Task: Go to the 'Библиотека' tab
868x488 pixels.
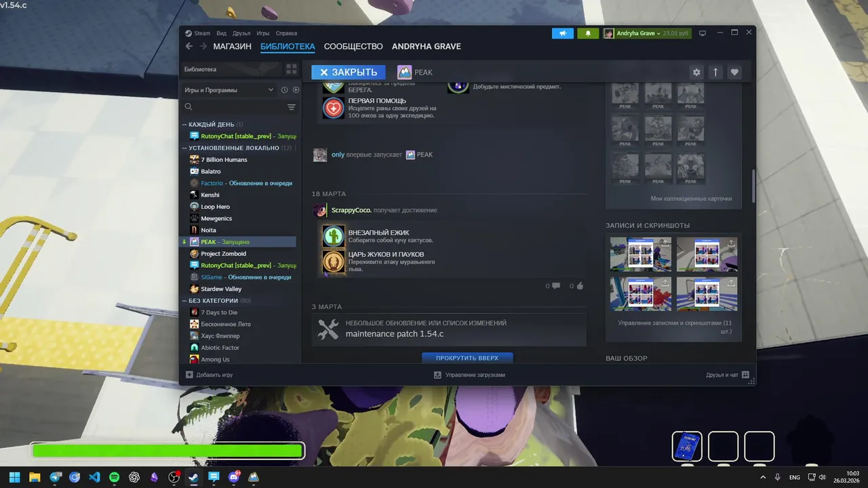Action: [288, 47]
